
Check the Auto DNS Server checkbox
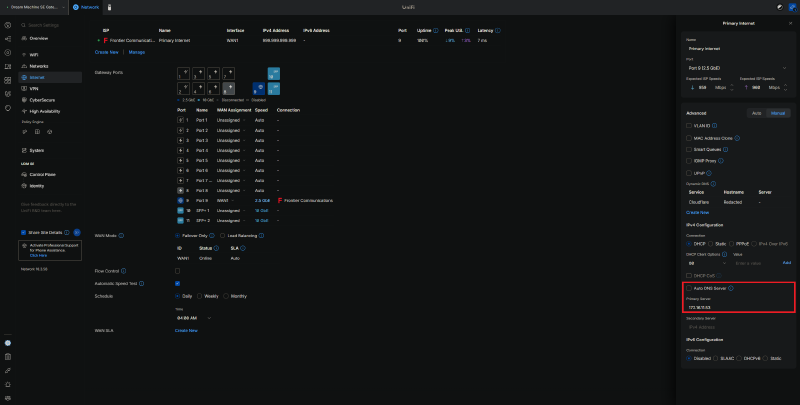689,288
